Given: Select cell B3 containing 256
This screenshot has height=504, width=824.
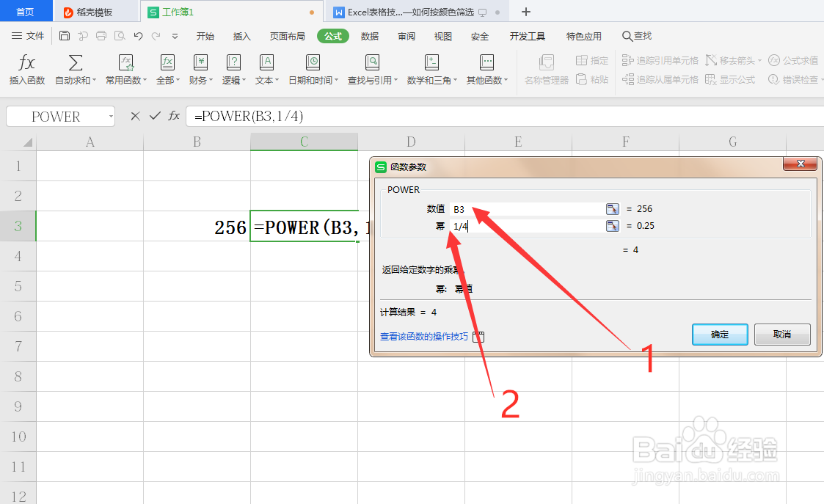Looking at the screenshot, I should pos(197,227).
